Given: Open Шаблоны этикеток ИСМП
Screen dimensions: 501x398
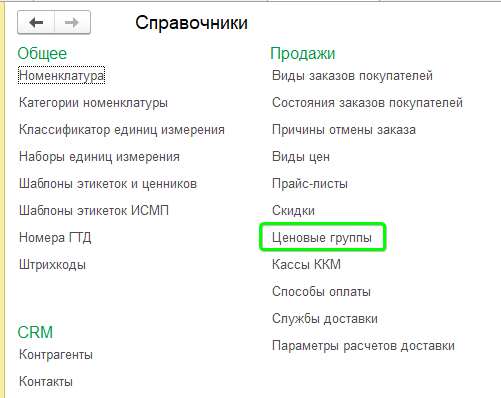Looking at the screenshot, I should 94,211.
